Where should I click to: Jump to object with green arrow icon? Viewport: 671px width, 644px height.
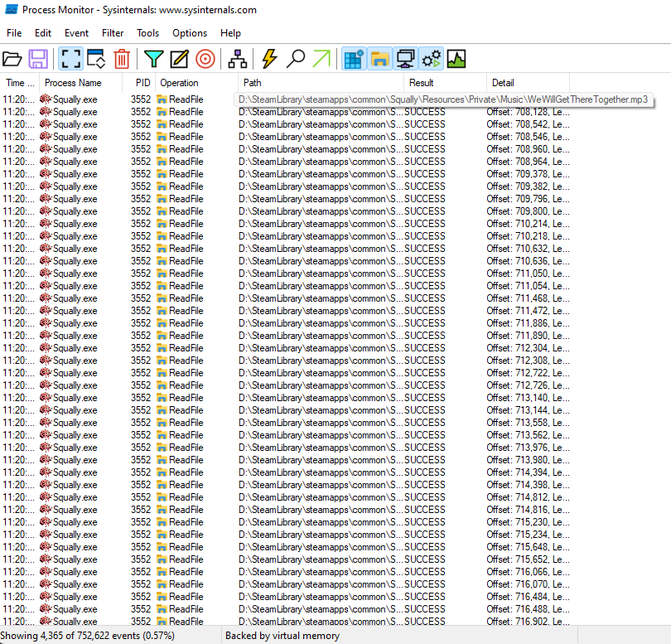(x=321, y=59)
